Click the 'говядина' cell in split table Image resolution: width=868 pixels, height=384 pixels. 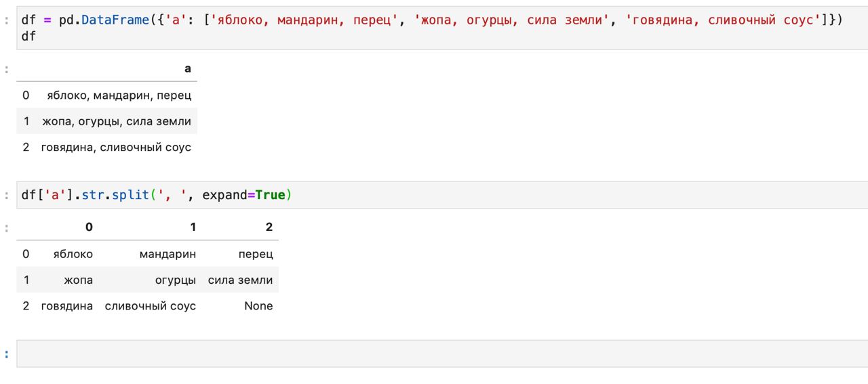pos(67,305)
